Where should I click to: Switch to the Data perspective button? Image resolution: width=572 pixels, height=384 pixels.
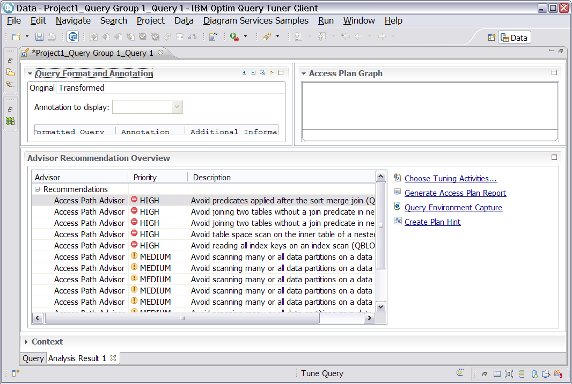(x=514, y=38)
